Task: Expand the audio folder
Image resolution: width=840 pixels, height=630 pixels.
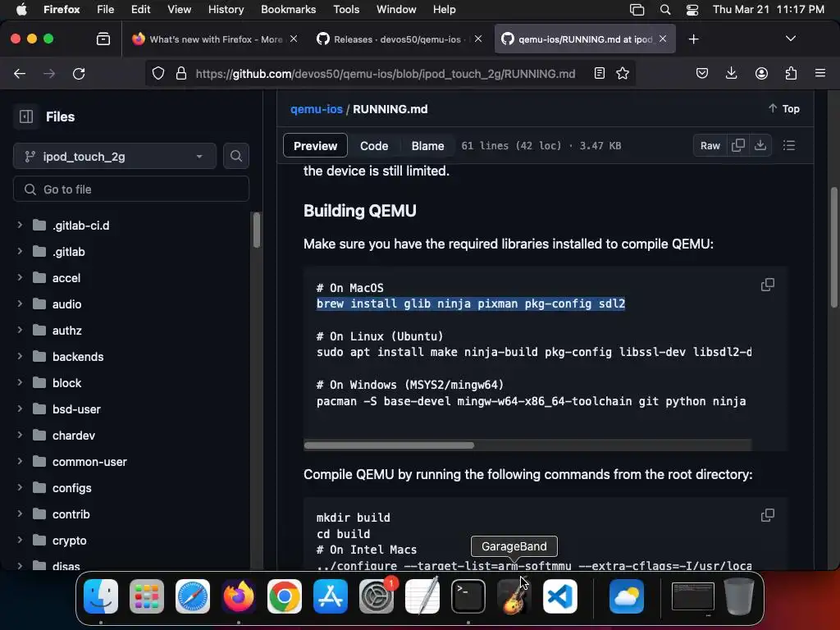Action: pos(20,304)
